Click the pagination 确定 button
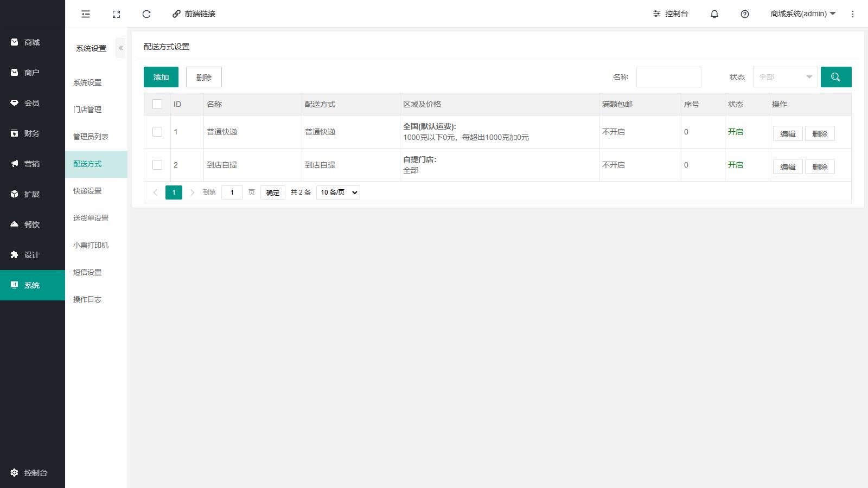This screenshot has height=488, width=868. coord(273,192)
